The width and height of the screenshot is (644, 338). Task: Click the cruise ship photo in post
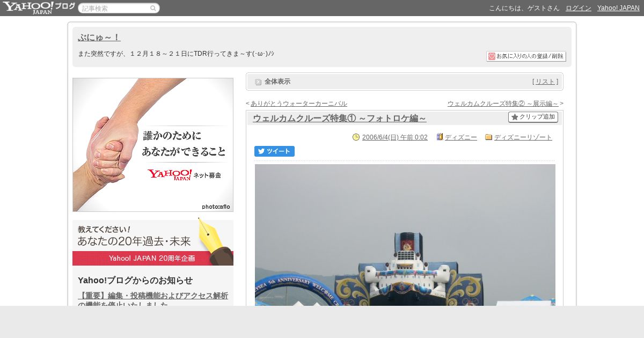(x=405, y=235)
